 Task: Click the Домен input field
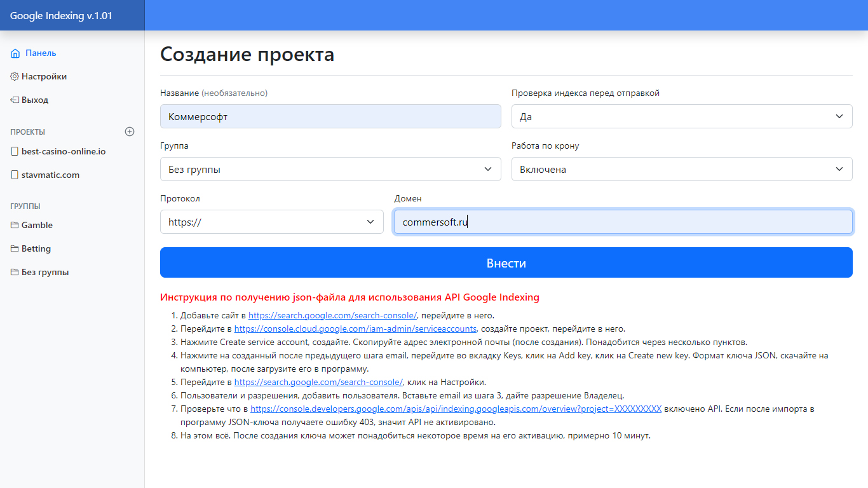[623, 222]
